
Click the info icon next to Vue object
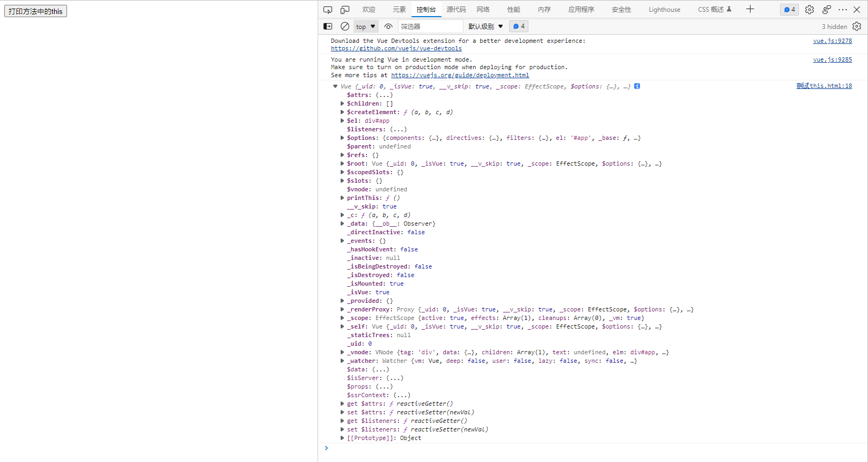coord(637,86)
